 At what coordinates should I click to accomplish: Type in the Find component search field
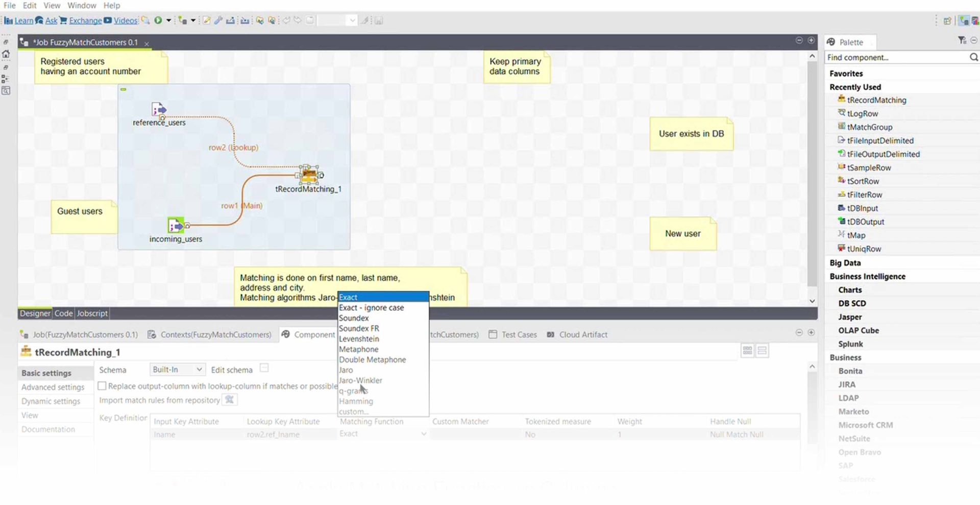[x=896, y=57]
